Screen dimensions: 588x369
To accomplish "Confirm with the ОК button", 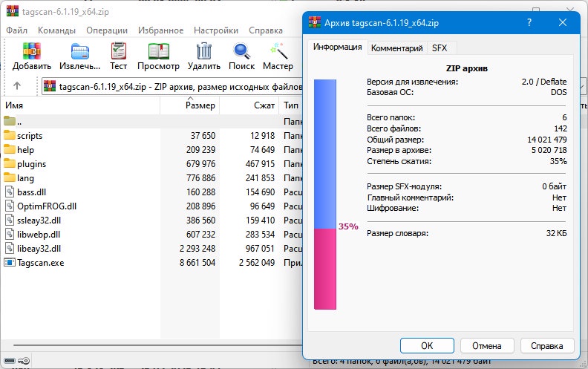I will coord(427,345).
